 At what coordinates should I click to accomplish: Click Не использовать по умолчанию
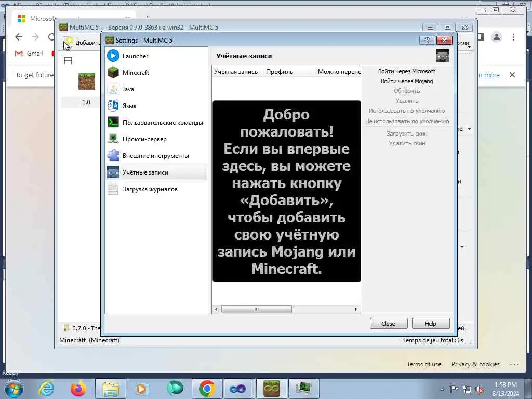pyautogui.click(x=407, y=121)
